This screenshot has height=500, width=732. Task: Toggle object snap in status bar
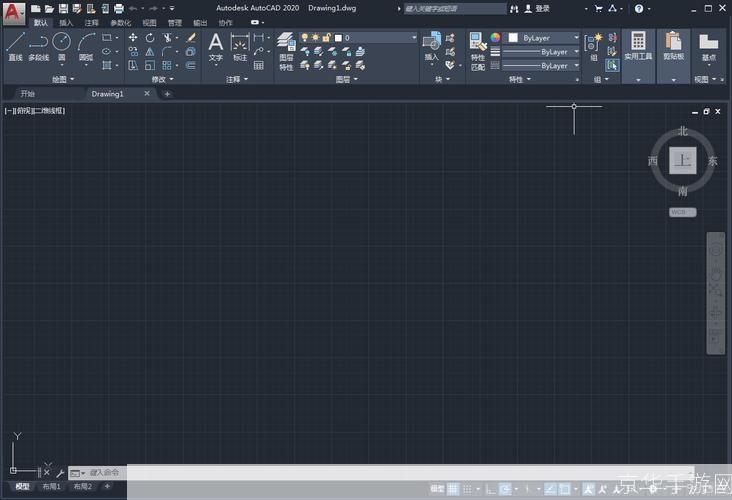pos(564,489)
